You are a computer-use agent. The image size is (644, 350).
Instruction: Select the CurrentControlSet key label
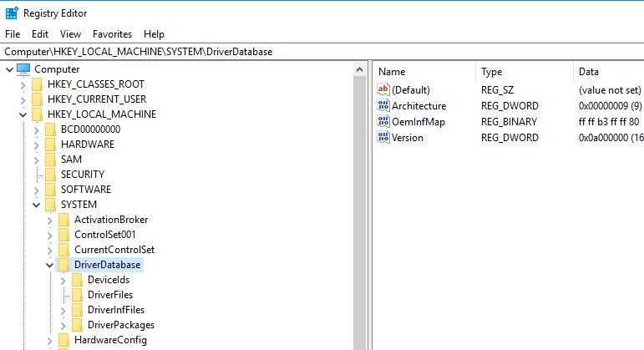[x=114, y=250]
